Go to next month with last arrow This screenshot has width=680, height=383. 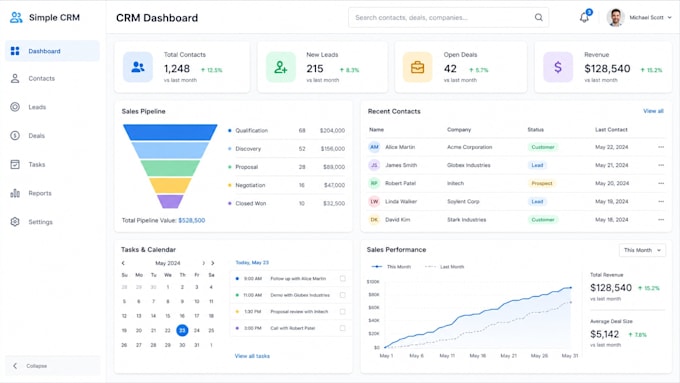212,263
